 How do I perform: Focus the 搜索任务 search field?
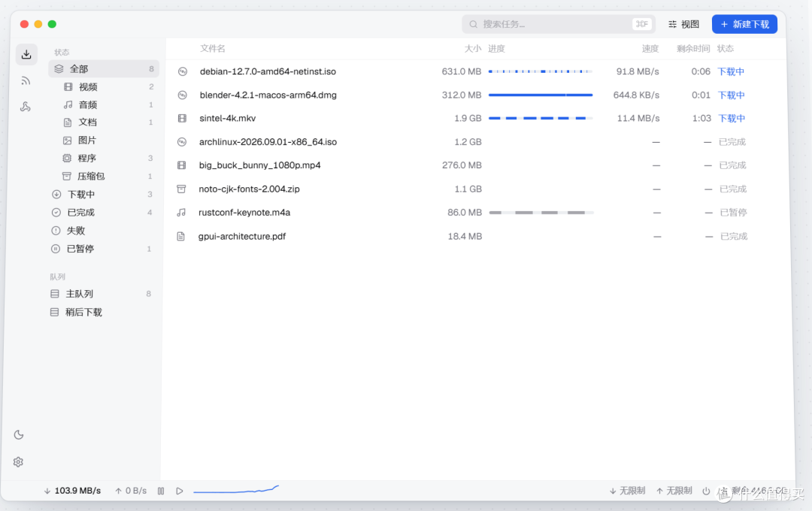click(x=558, y=24)
